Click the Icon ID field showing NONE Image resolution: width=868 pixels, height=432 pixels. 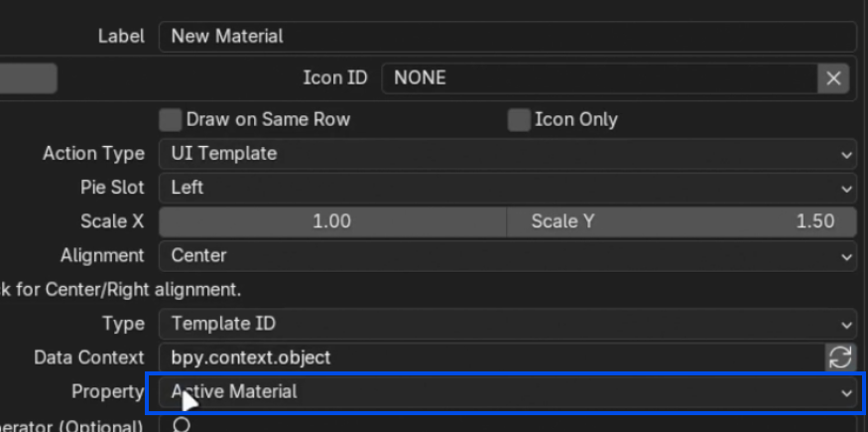[599, 78]
